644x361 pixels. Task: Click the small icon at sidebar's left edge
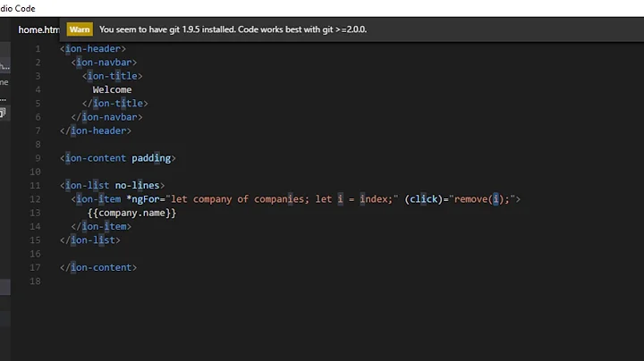(3, 113)
